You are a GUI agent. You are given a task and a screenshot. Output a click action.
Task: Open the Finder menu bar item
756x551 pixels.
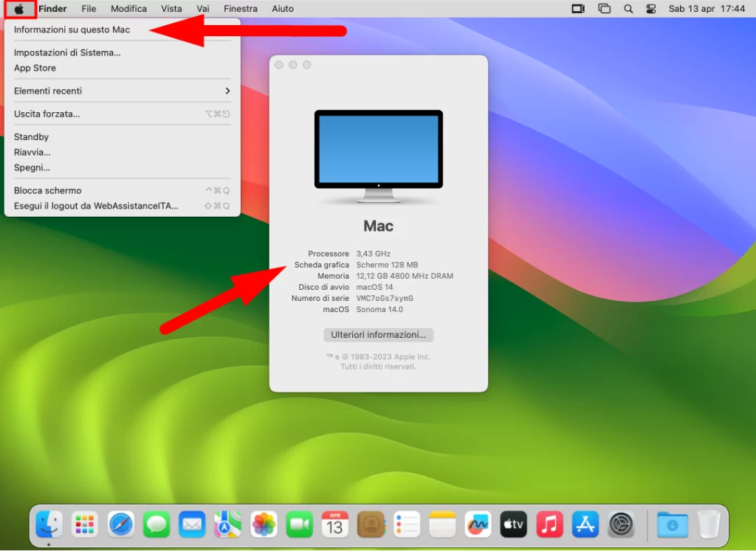52,9
